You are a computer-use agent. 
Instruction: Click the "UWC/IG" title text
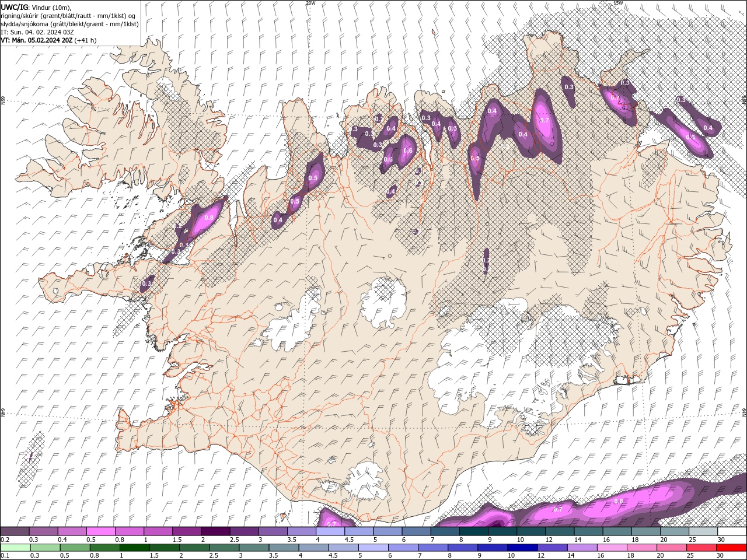coord(15,7)
